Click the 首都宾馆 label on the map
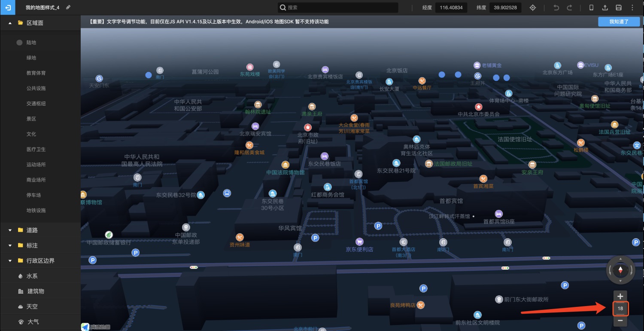Image resolution: width=644 pixels, height=331 pixels. point(451,201)
